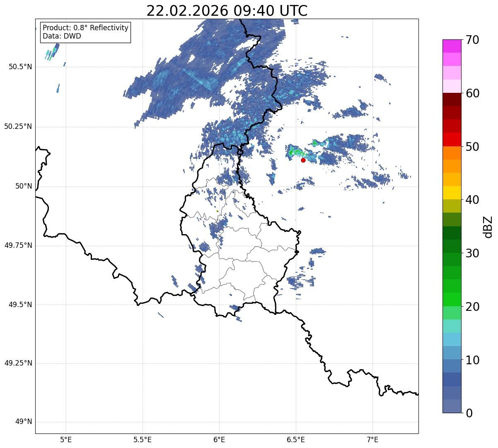The height and width of the screenshot is (448, 498).
Task: Click the 40 colorbar tick label
Action: pos(472,200)
